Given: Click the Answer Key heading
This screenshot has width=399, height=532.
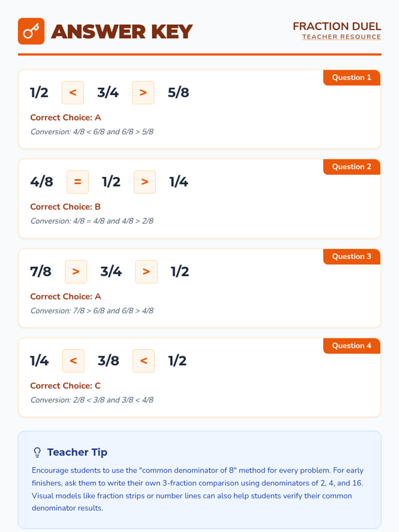Looking at the screenshot, I should click(x=122, y=32).
